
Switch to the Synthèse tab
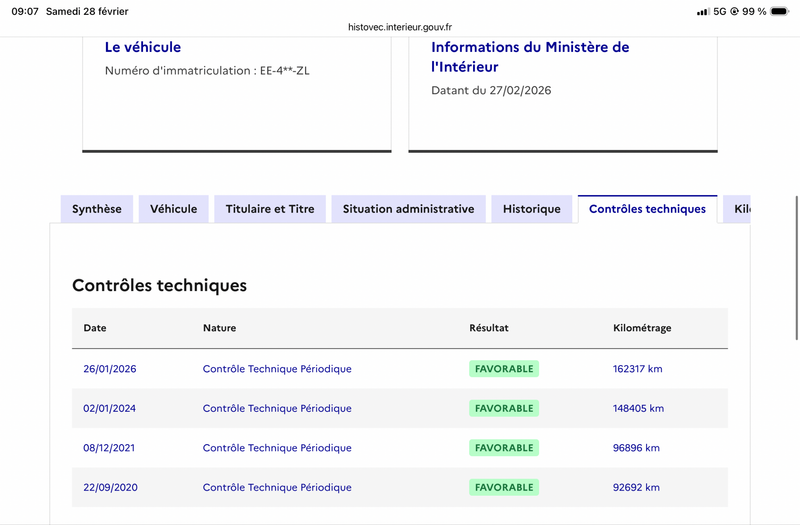[x=97, y=209]
